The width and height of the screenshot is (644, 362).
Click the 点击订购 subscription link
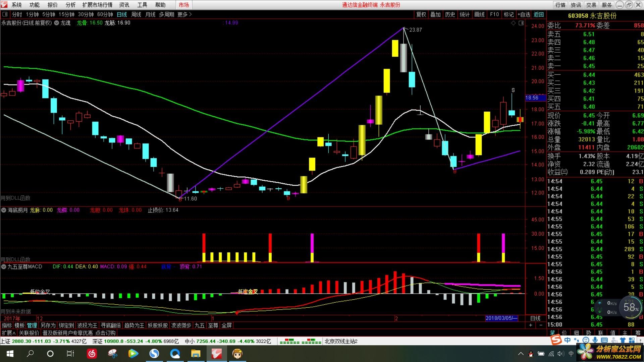coord(105,333)
